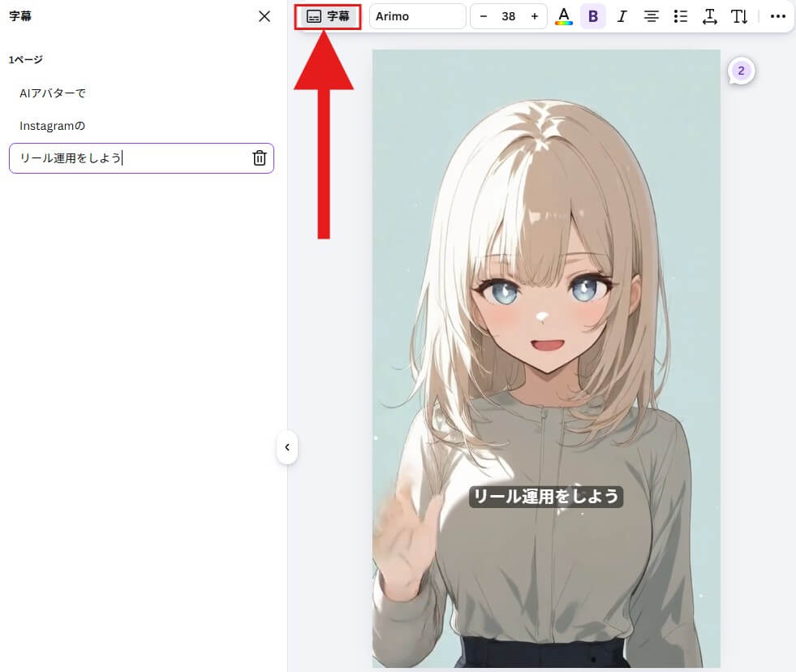Toggle bulleted list formatting
The image size is (796, 672).
click(680, 16)
